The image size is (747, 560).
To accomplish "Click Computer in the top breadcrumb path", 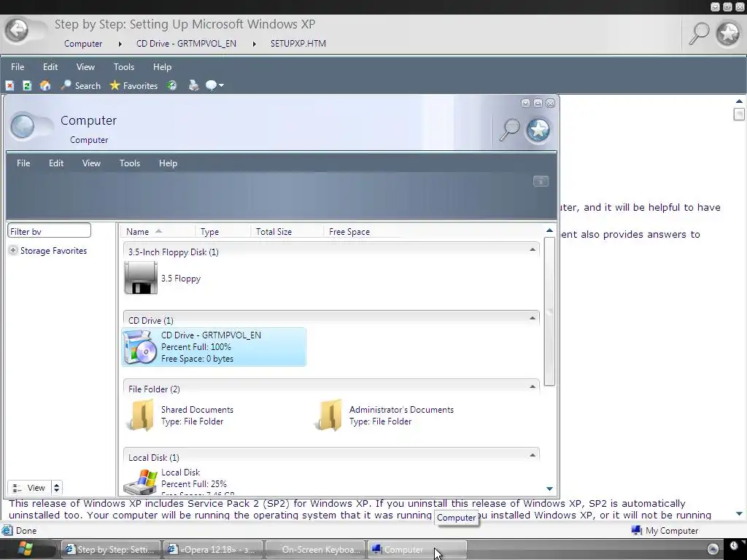I will (83, 44).
